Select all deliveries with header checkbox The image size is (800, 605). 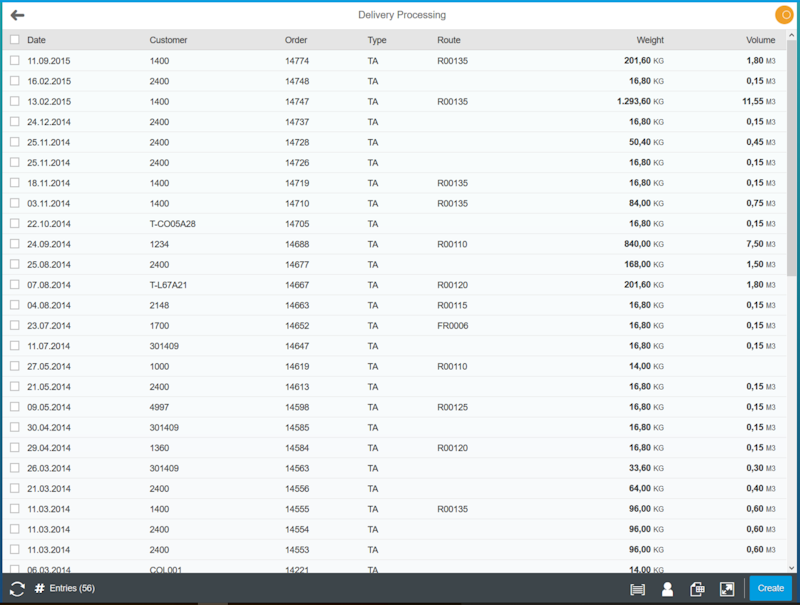coord(14,40)
